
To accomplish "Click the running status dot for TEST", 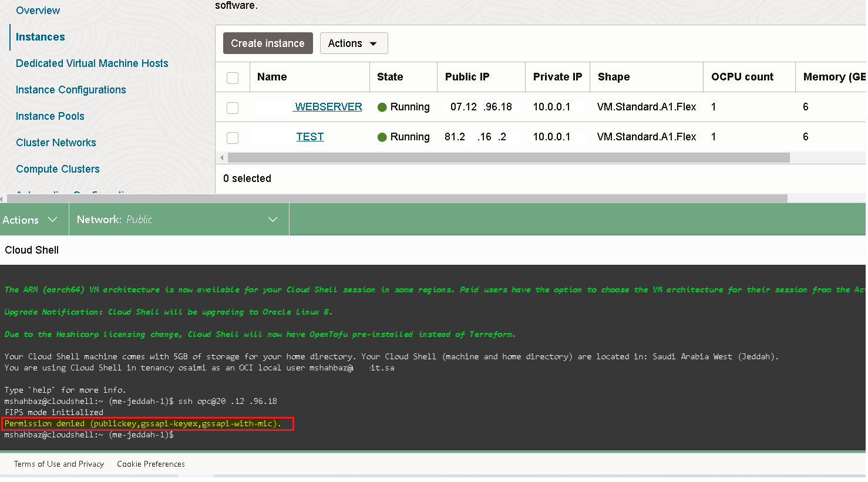I will tap(382, 137).
